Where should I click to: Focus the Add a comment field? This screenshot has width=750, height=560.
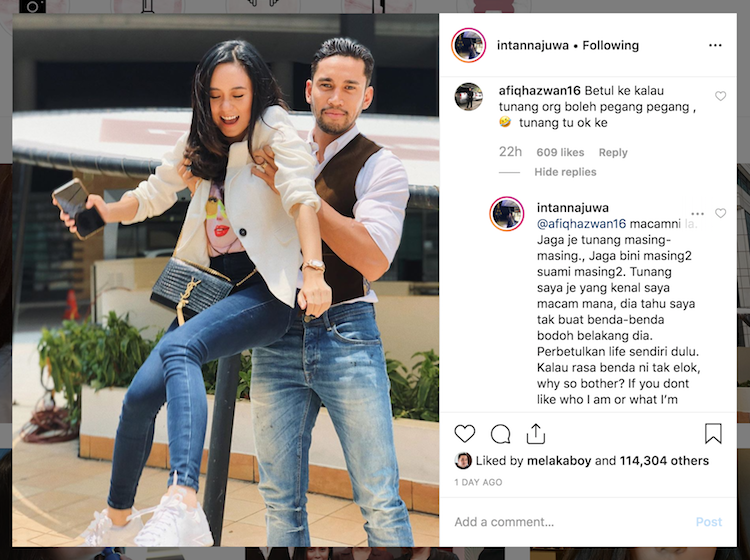point(569,522)
